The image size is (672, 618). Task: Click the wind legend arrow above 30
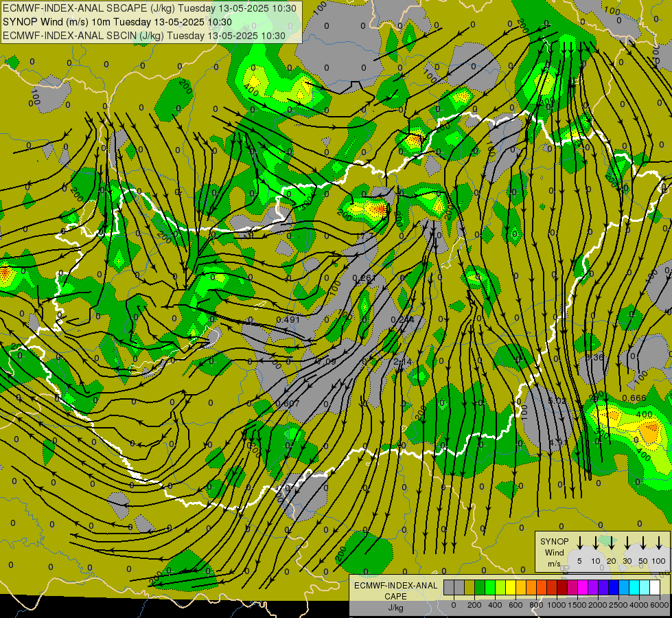[x=627, y=542]
